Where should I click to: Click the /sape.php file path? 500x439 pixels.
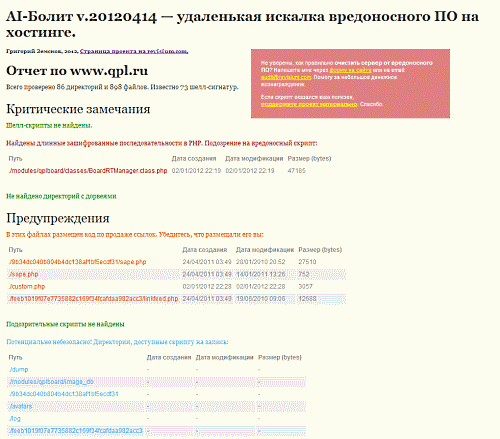point(23,274)
